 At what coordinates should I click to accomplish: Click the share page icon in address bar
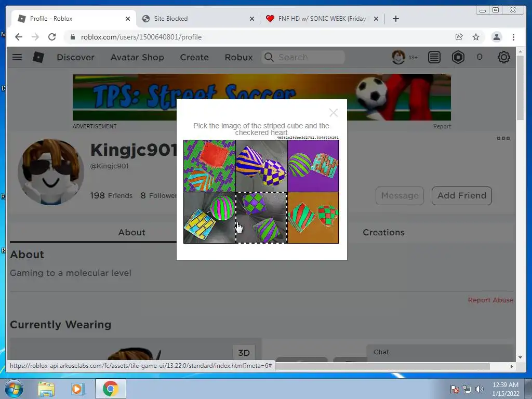click(x=459, y=37)
